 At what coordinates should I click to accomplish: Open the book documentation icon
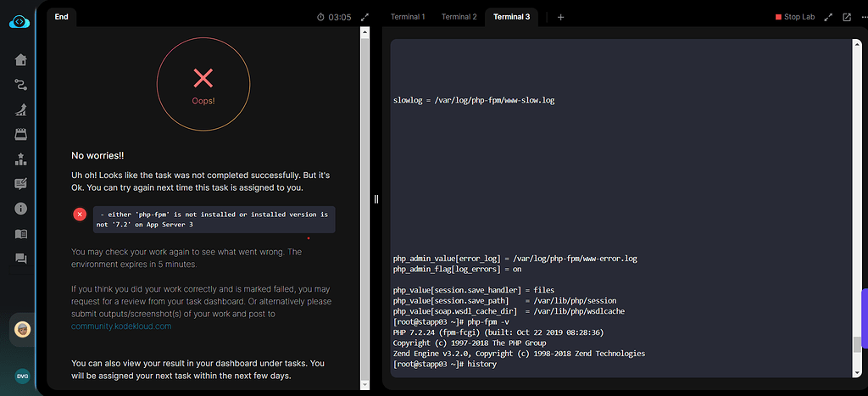(x=21, y=234)
